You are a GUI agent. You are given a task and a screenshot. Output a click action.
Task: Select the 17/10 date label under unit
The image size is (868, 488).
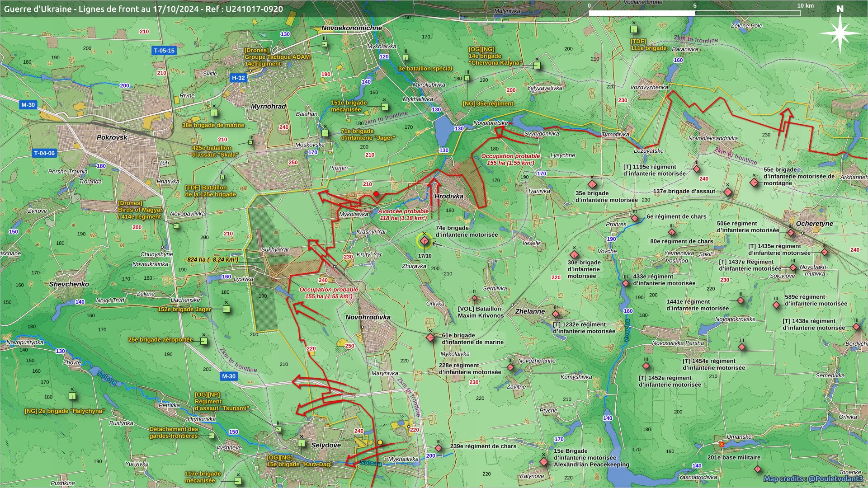[x=425, y=256]
